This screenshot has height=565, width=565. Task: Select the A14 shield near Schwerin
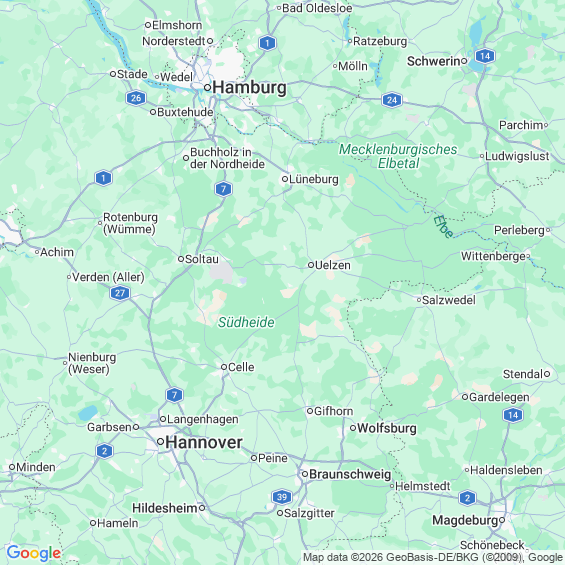point(485,56)
